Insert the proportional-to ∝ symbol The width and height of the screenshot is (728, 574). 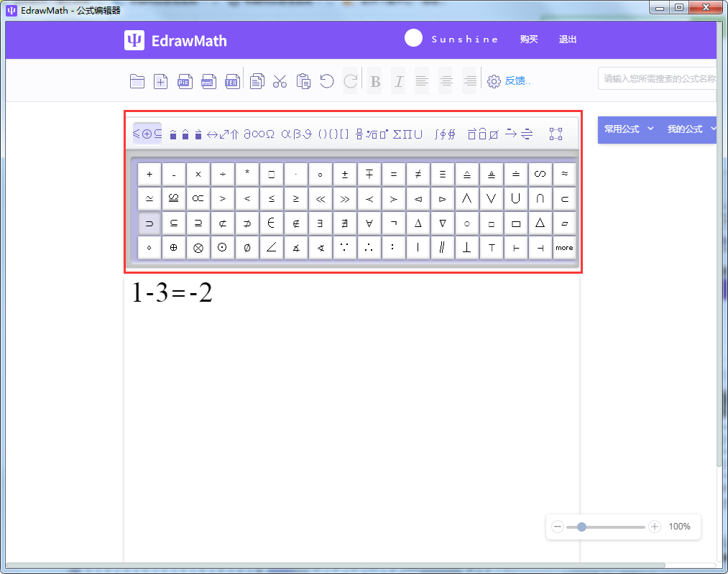click(x=198, y=198)
